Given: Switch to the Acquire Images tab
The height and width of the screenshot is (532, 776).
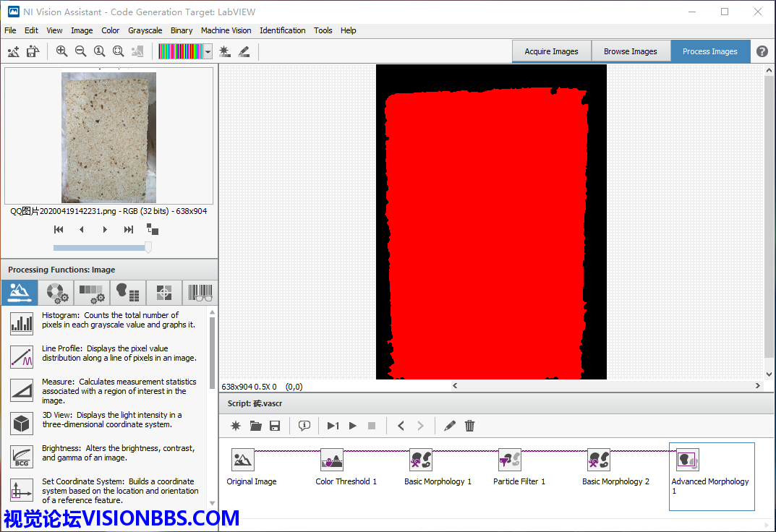Looking at the screenshot, I should [x=551, y=51].
